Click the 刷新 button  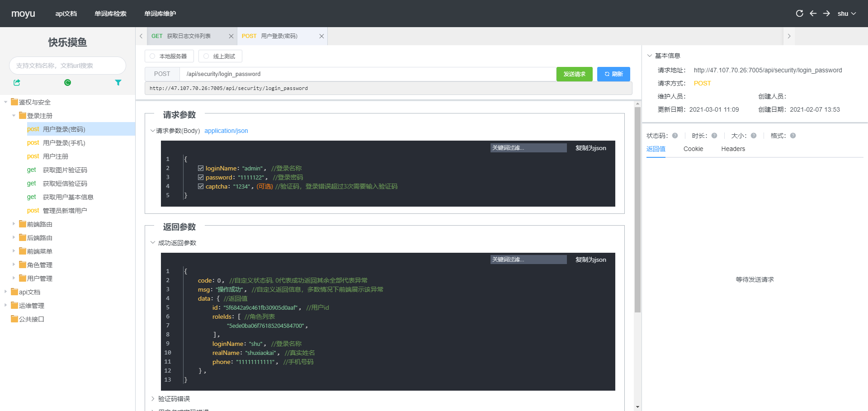click(613, 74)
